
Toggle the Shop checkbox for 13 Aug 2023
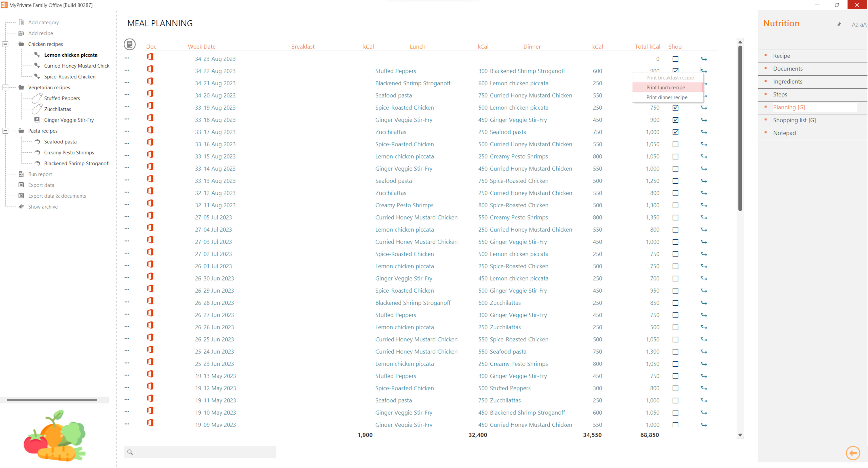[676, 181]
